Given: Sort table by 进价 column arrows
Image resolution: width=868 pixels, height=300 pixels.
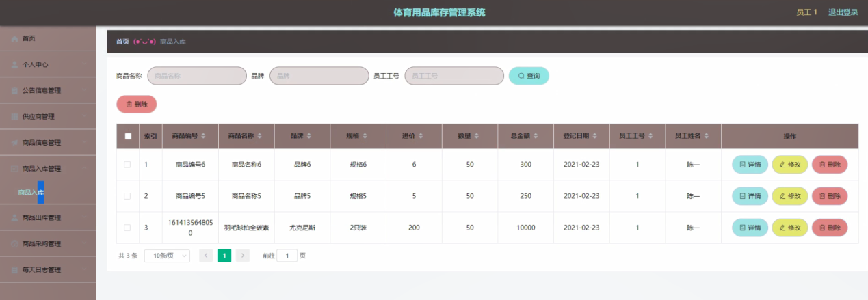Looking at the screenshot, I should [421, 136].
